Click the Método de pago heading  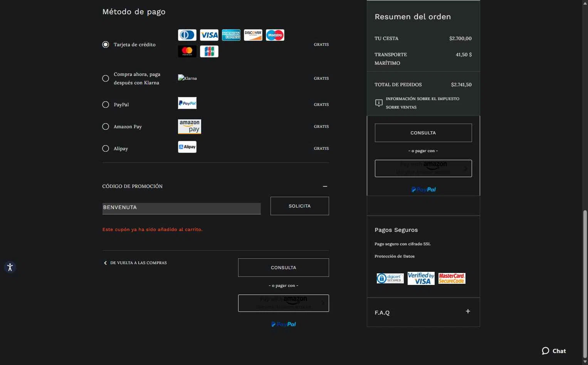coord(134,12)
